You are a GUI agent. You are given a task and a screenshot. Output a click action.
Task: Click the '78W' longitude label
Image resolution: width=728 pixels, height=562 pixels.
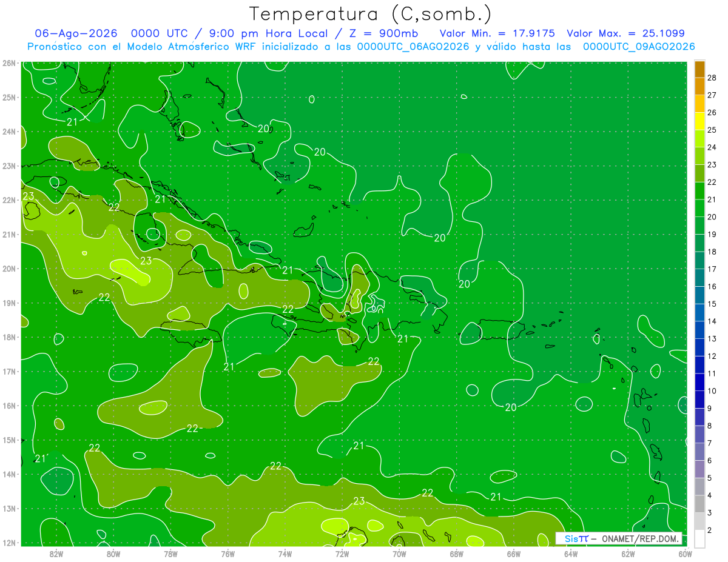(x=170, y=554)
